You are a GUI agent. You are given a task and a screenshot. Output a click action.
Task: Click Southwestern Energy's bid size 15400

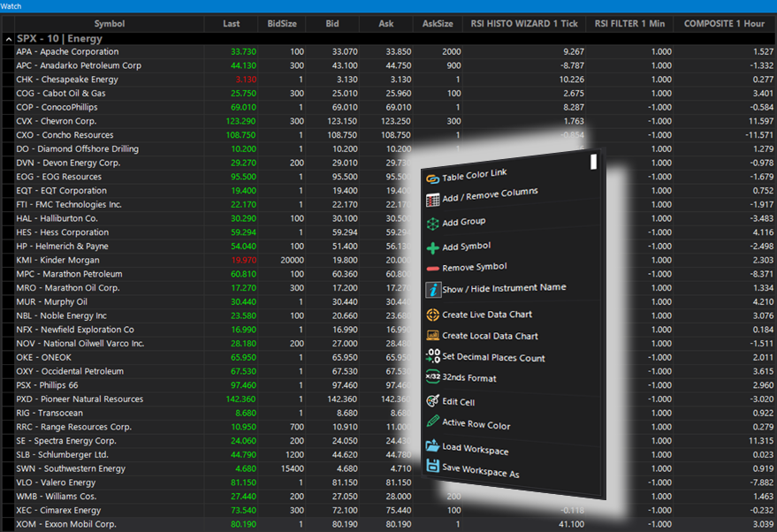tap(292, 468)
